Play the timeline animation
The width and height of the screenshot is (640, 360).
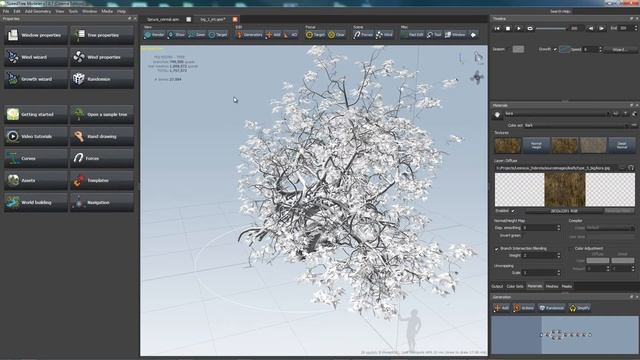[x=519, y=29]
